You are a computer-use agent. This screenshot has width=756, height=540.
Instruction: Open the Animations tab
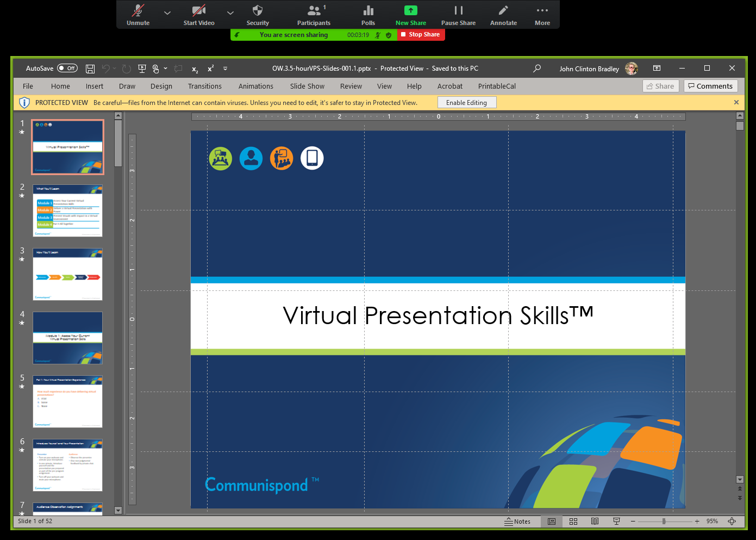[x=256, y=86]
